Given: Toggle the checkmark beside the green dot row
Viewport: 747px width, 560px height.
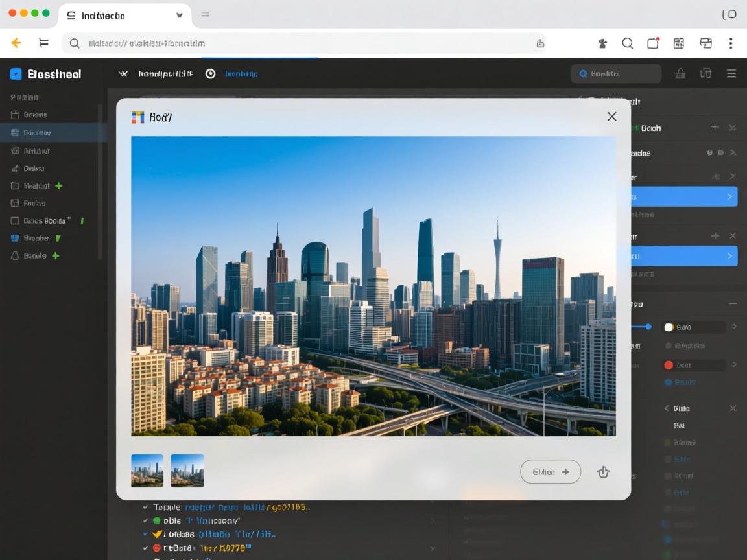Looking at the screenshot, I should pos(146,520).
